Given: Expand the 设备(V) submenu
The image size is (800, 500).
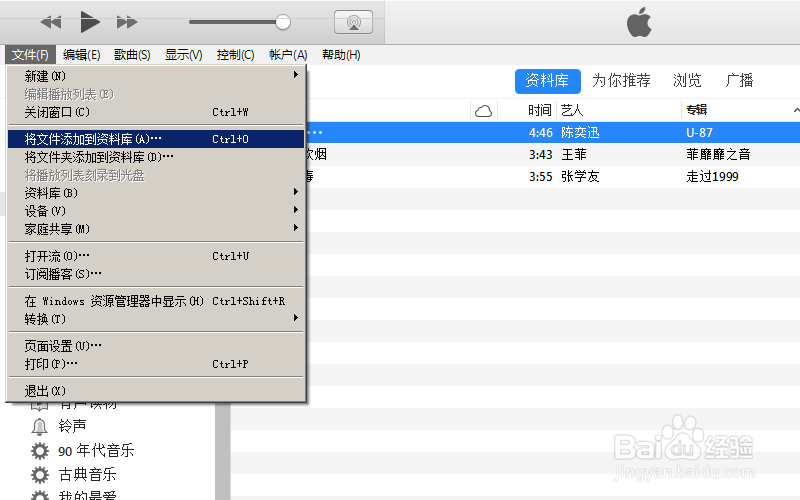Looking at the screenshot, I should 156,211.
